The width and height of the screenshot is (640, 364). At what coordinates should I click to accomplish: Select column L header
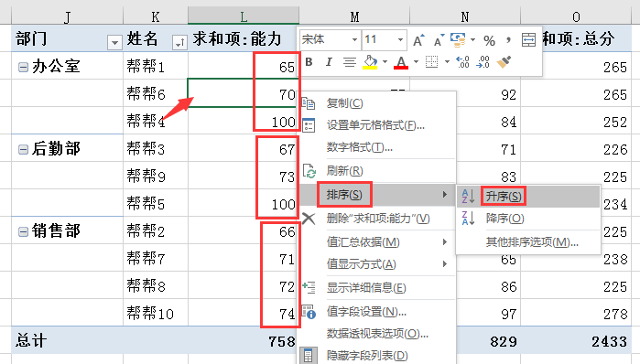coord(244,16)
